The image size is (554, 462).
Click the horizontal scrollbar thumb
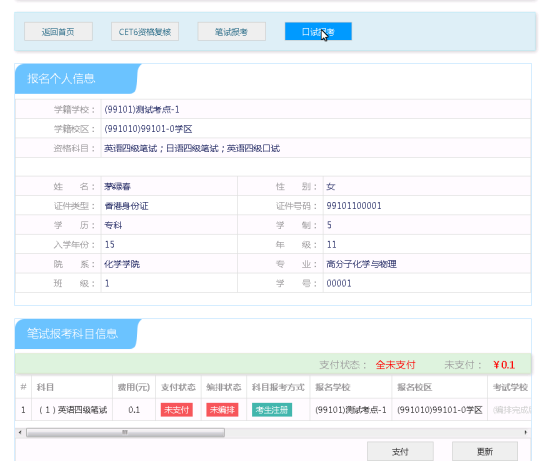click(x=125, y=432)
